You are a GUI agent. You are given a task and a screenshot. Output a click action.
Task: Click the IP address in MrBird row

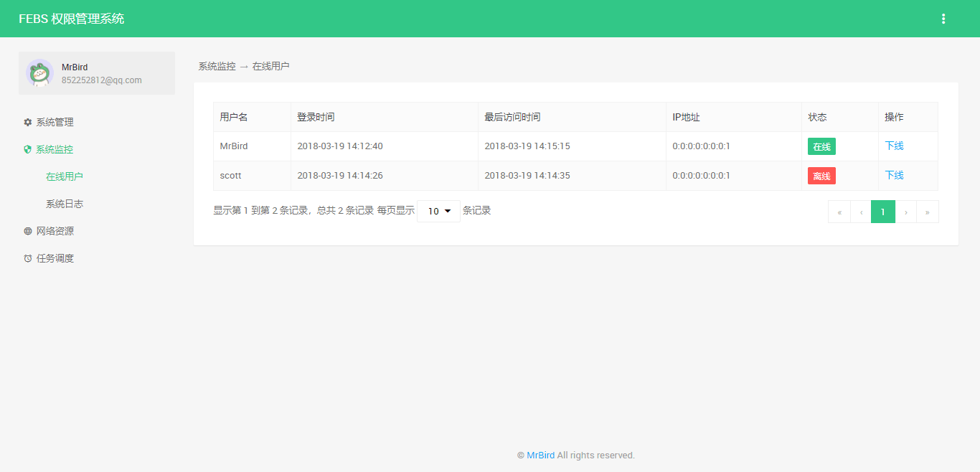click(701, 146)
